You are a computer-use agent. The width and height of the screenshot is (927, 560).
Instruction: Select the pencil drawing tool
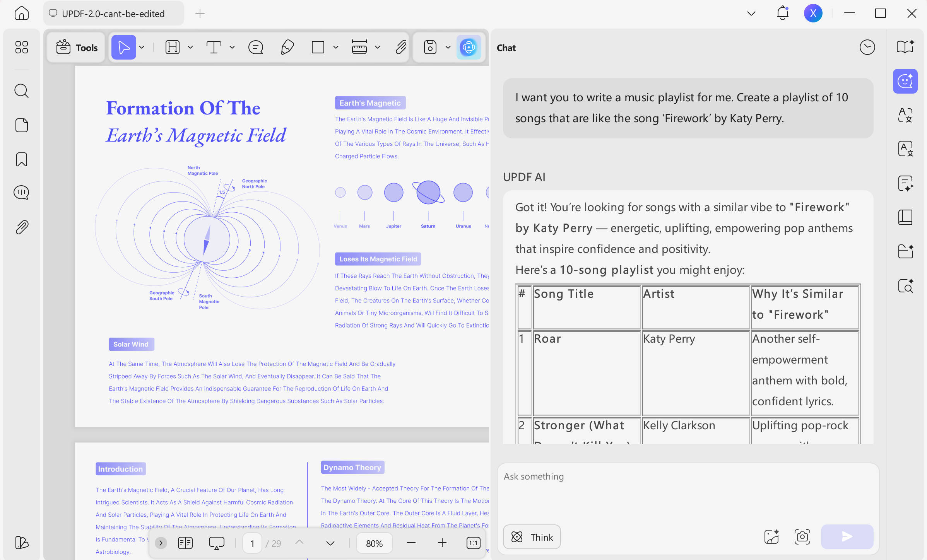[287, 48]
